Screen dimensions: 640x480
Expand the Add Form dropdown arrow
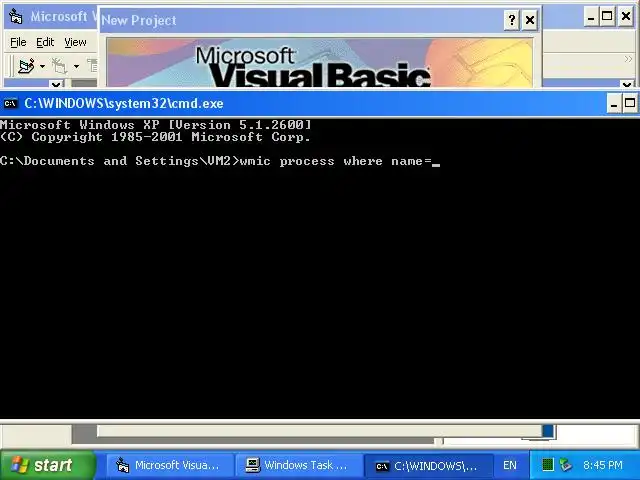click(76, 66)
